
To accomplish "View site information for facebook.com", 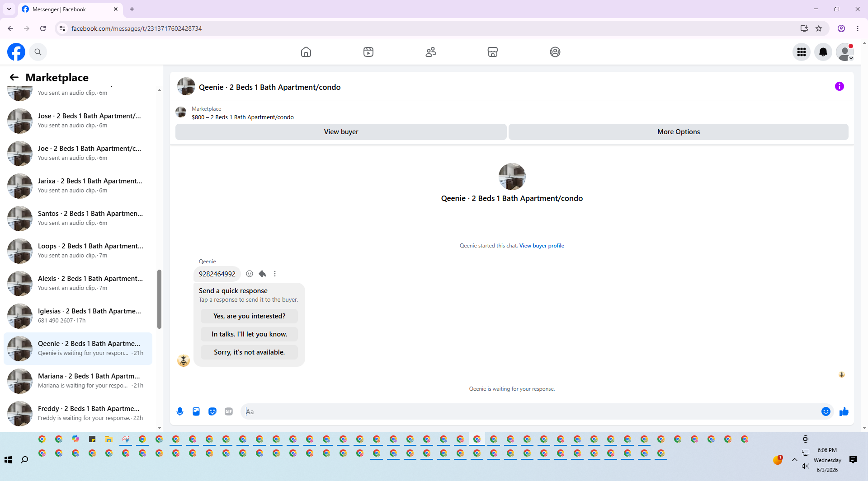I will [x=62, y=28].
